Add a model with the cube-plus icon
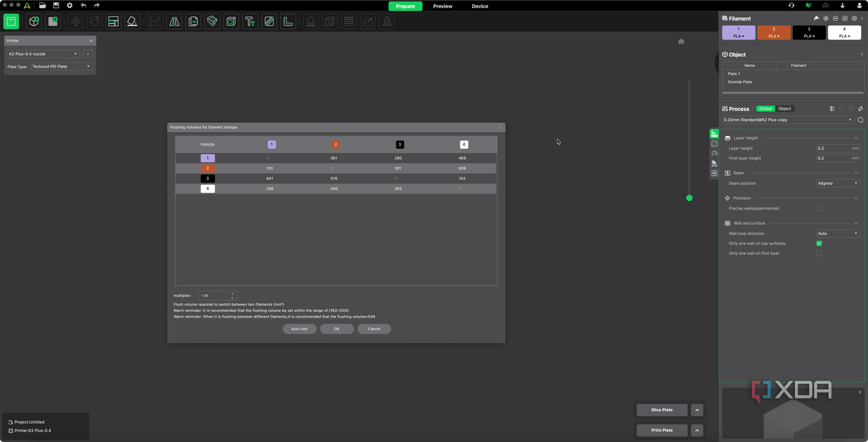The width and height of the screenshot is (868, 442). tap(34, 21)
